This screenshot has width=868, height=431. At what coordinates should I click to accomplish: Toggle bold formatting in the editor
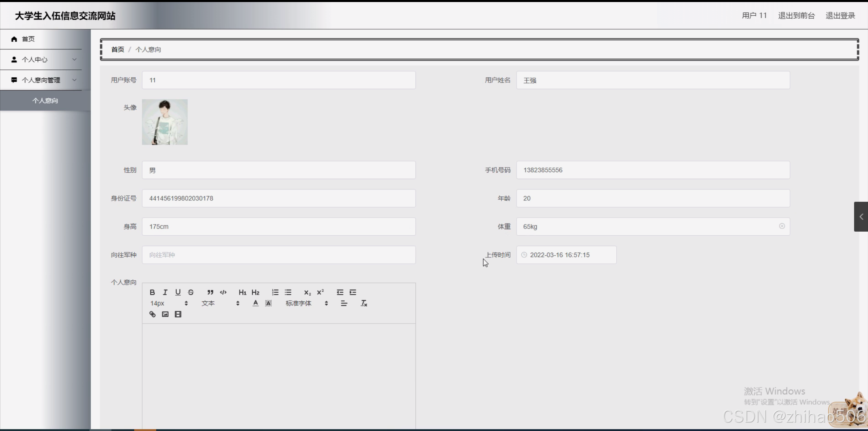pos(152,292)
